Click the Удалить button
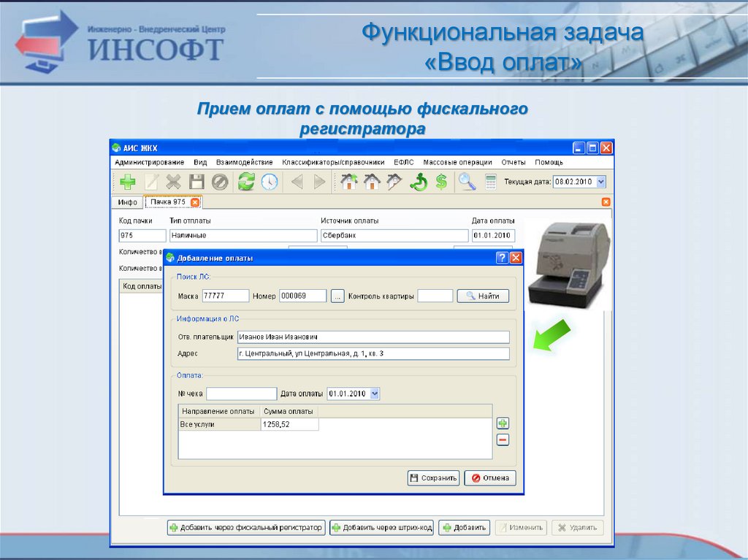Image resolution: width=748 pixels, height=560 pixels. [577, 528]
